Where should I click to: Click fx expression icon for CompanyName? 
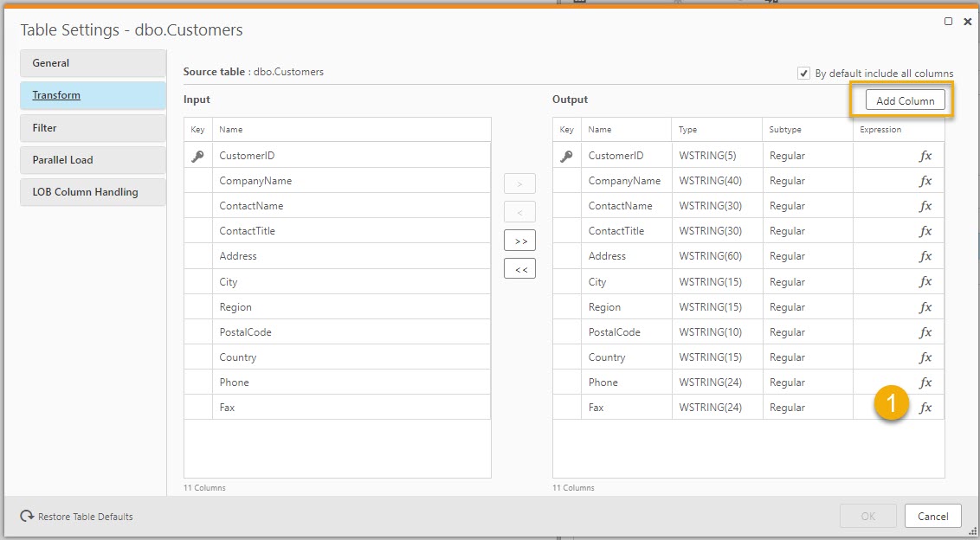[925, 181]
